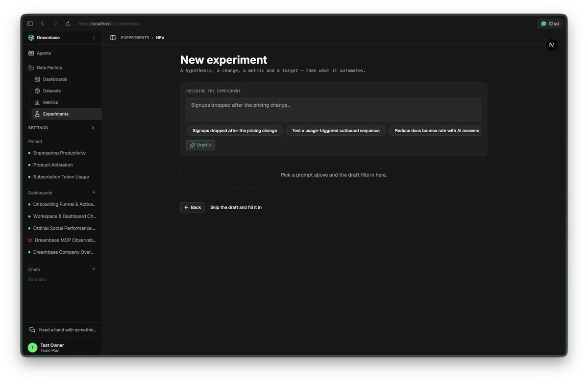The height and width of the screenshot is (384, 588).
Task: Select Experiments in the sidebar
Action: pyautogui.click(x=66, y=114)
